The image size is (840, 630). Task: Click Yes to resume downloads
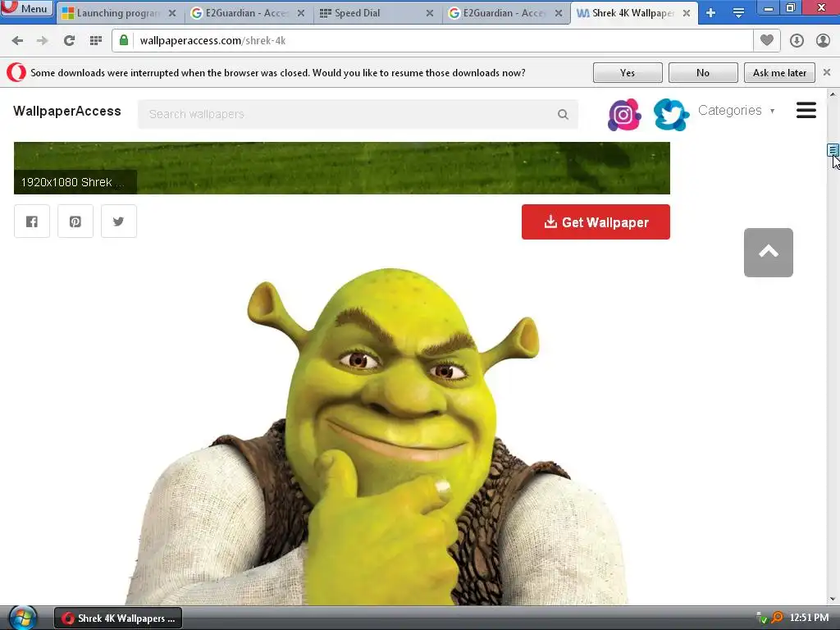[x=628, y=73]
